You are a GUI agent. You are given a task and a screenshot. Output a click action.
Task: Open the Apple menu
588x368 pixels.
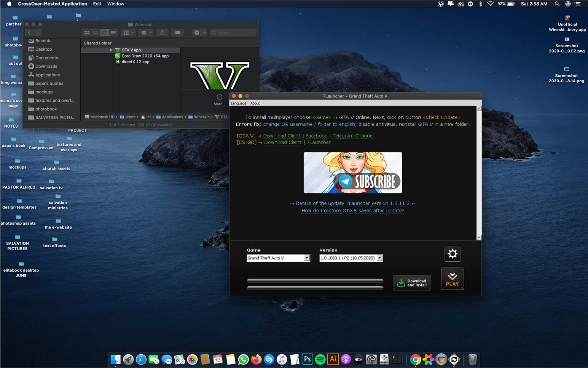tap(9, 4)
